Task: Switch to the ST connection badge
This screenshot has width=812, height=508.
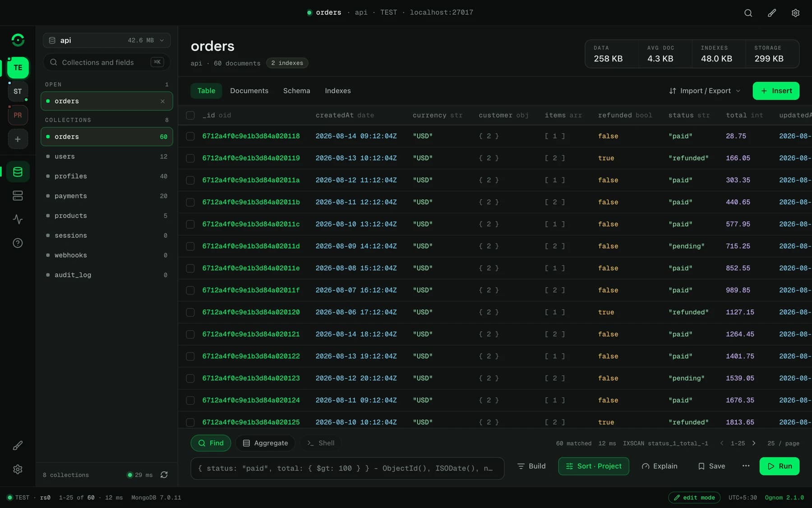Action: click(x=18, y=91)
